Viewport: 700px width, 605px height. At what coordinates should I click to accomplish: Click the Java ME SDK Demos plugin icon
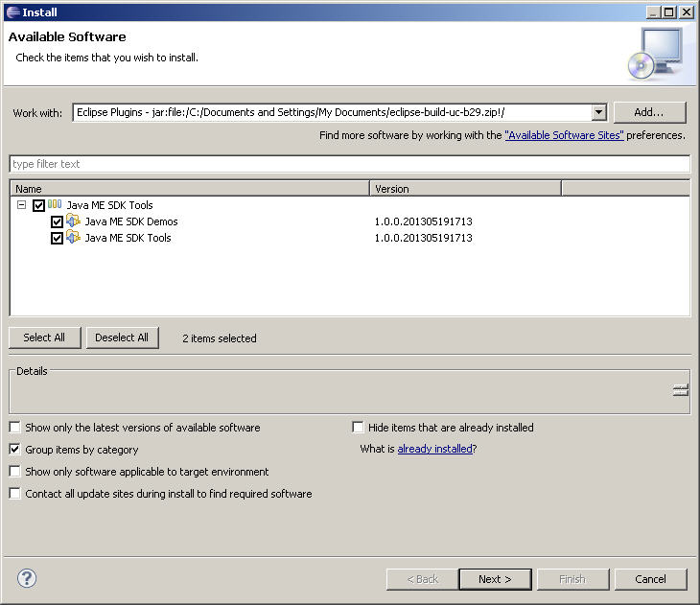tap(73, 221)
